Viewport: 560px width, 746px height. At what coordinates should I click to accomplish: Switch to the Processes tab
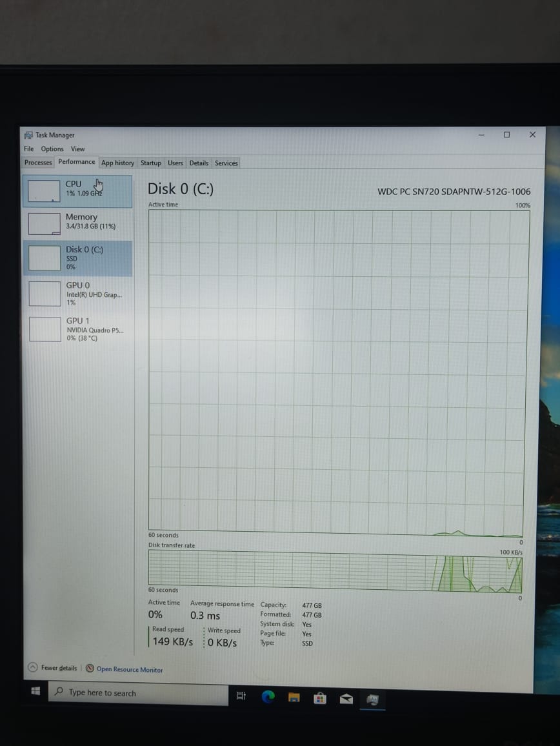pyautogui.click(x=38, y=162)
